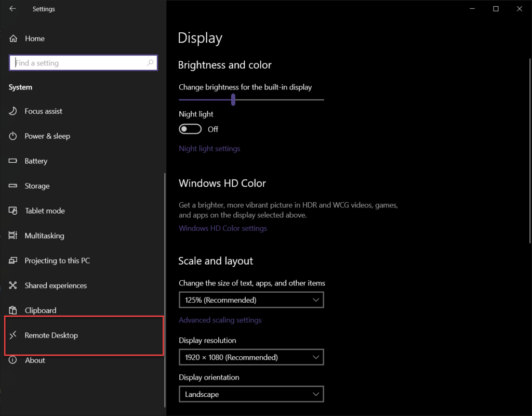The height and width of the screenshot is (416, 532).
Task: Open the Home settings page
Action: [35, 38]
